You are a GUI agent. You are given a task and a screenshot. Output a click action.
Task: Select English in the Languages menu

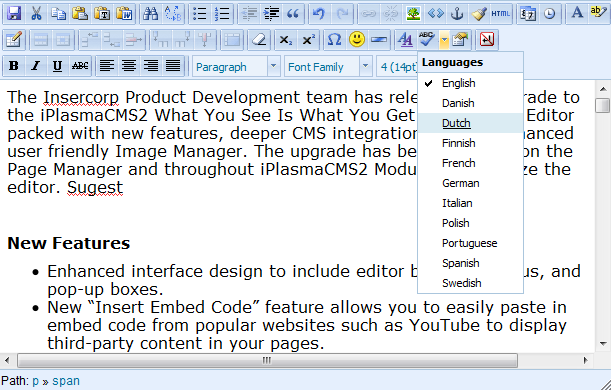point(470,83)
